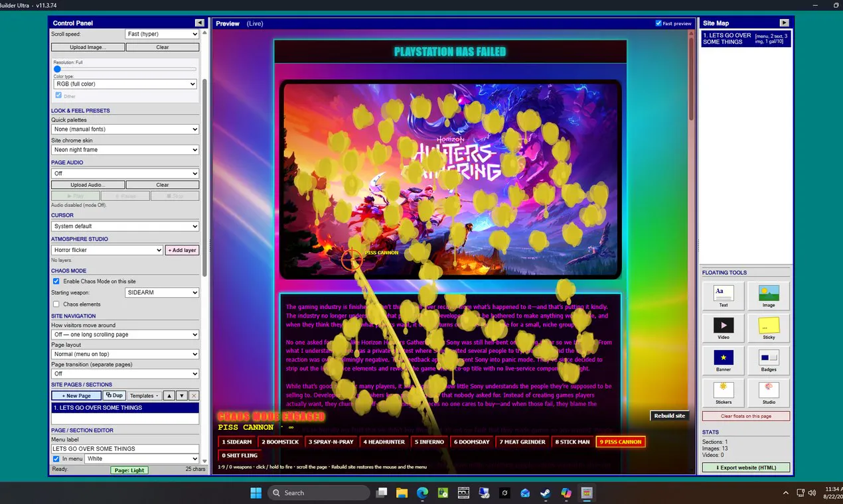The width and height of the screenshot is (843, 504).
Task: Click the Control Panel vertical scrollbar
Action: click(204, 178)
